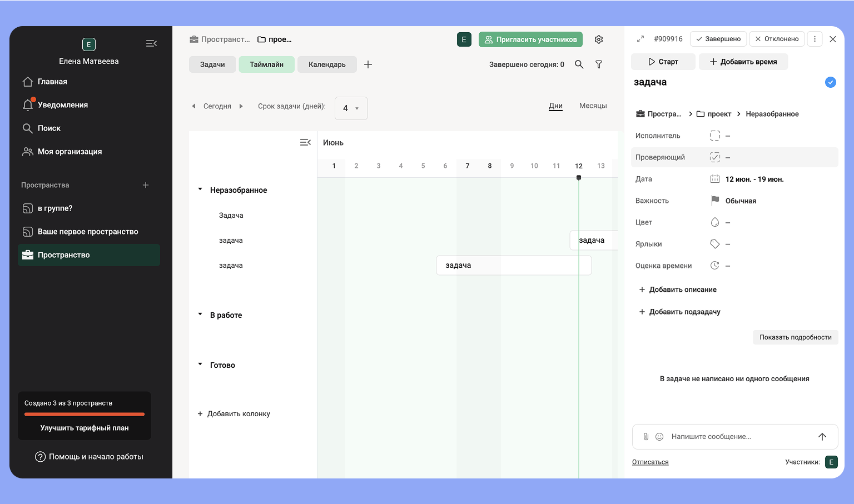Add a new space with plus icon
The image size is (854, 504).
click(146, 185)
